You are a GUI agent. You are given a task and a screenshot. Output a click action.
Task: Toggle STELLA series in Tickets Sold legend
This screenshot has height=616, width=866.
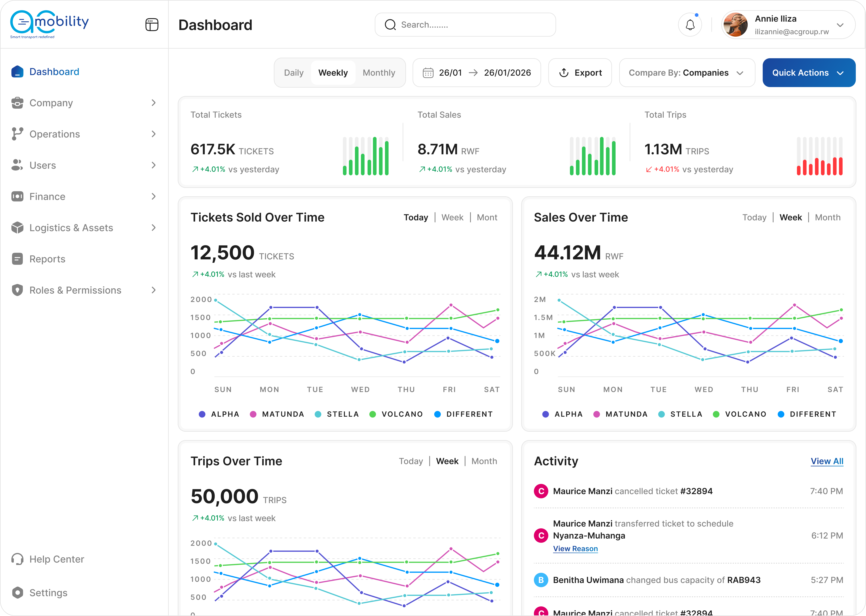[x=337, y=414]
